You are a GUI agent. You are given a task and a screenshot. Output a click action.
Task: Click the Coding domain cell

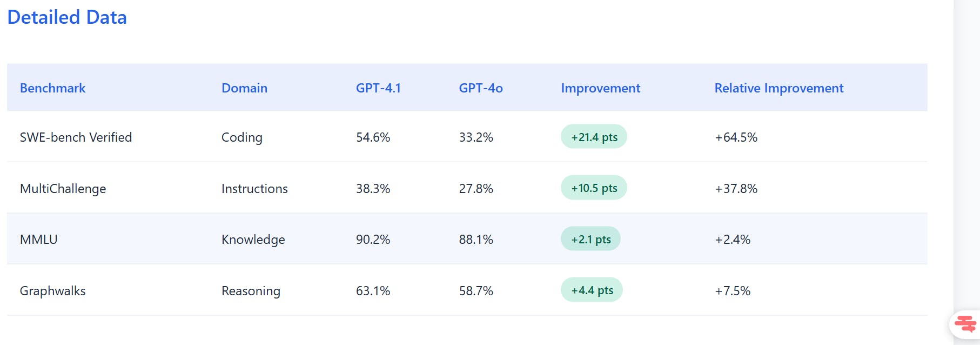[x=241, y=137]
